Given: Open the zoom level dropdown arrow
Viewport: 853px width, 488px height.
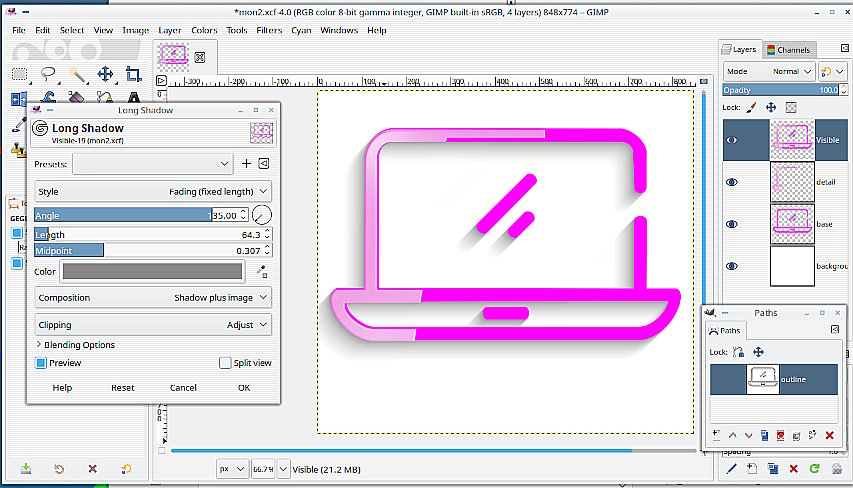Looking at the screenshot, I should (x=283, y=469).
